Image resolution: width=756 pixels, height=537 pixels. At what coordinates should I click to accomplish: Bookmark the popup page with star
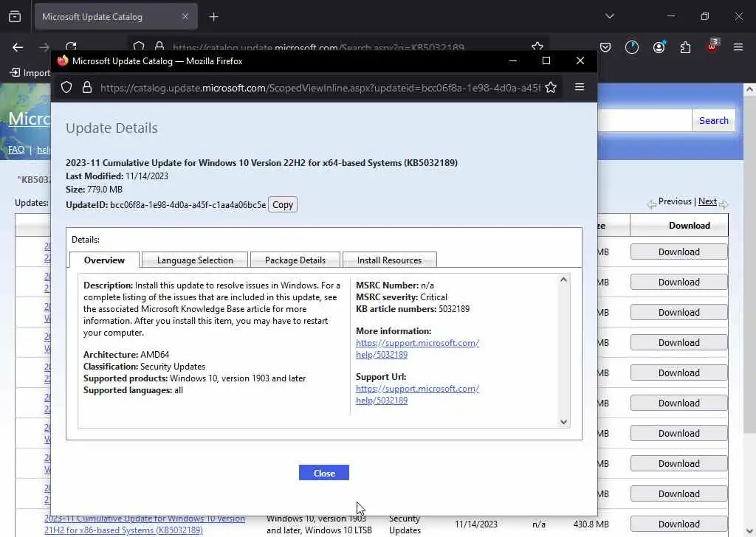coord(551,87)
